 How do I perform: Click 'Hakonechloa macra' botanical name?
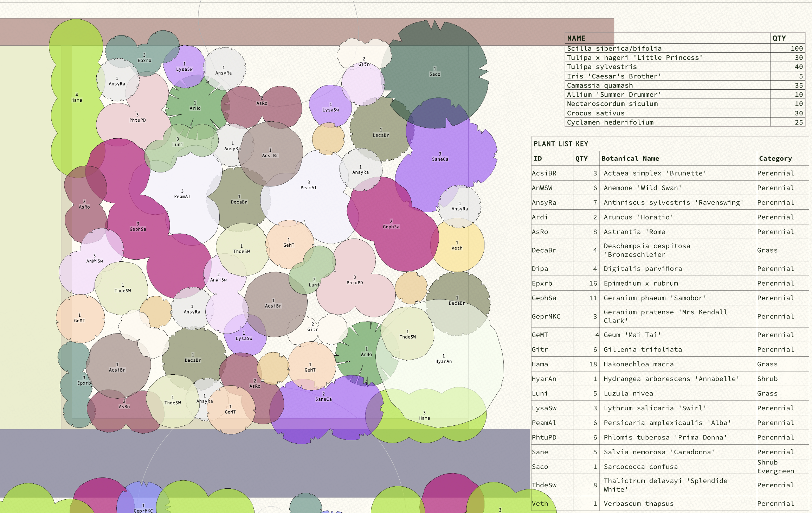638,364
